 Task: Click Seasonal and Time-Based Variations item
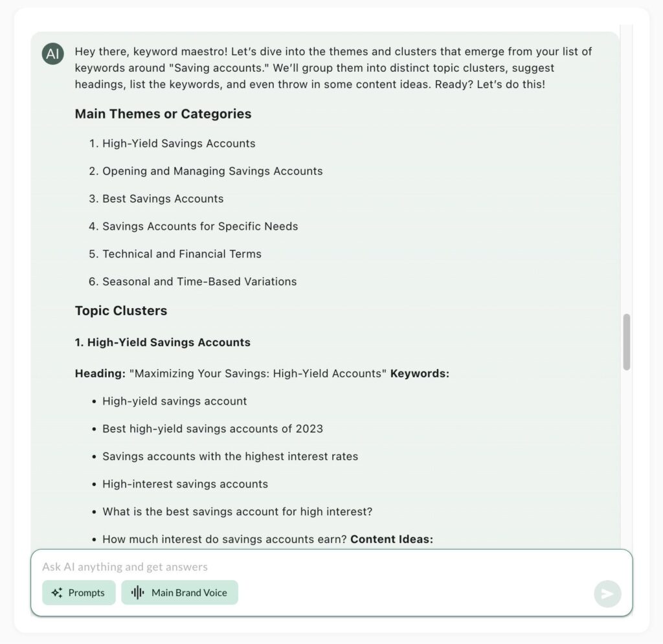point(199,282)
